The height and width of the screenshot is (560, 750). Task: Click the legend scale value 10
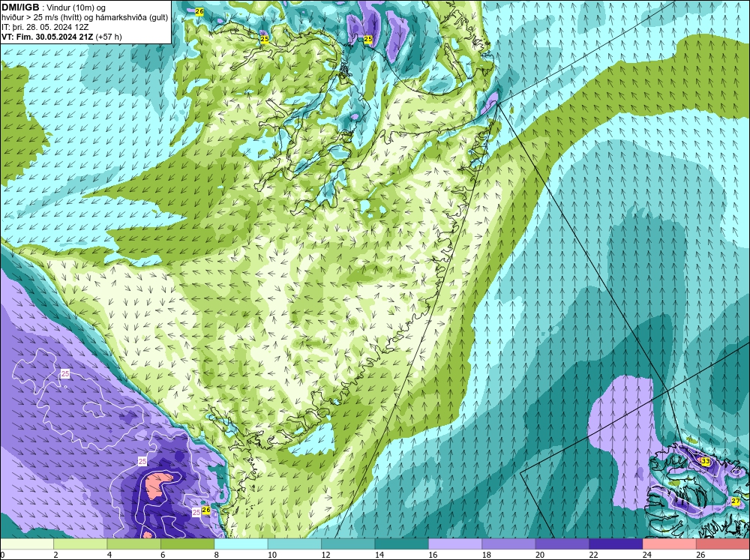(271, 555)
